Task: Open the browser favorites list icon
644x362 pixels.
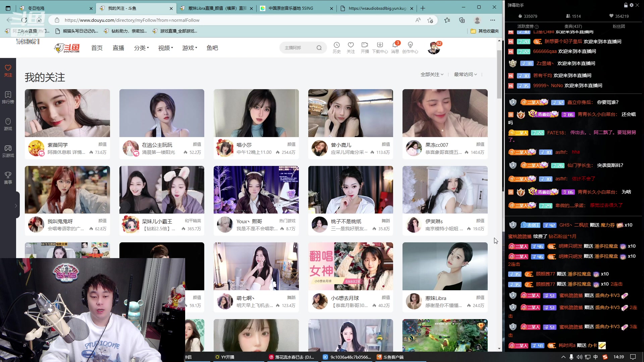Action: [x=447, y=20]
